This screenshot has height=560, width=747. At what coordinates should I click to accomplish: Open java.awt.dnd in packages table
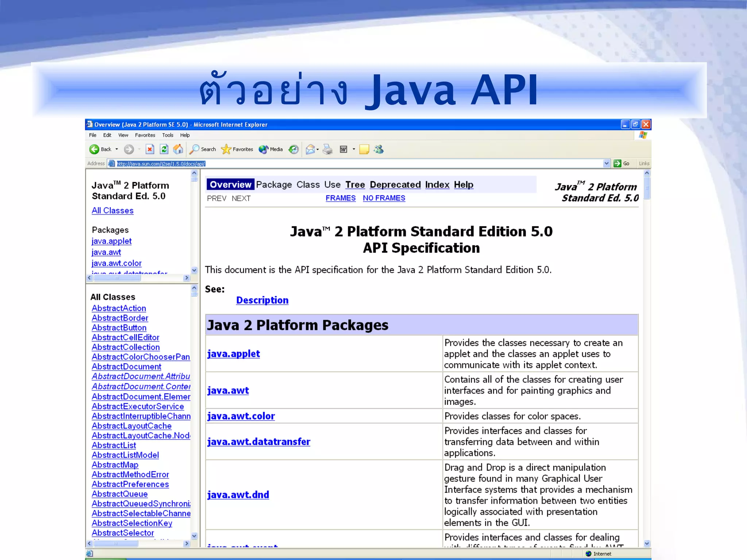(x=238, y=494)
